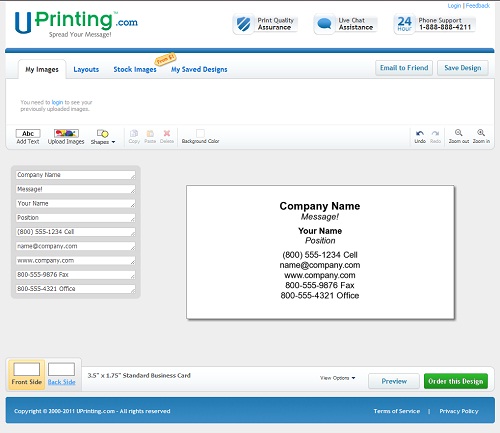Click the 800-555-4321 Office field
500x433 pixels.
(x=76, y=289)
